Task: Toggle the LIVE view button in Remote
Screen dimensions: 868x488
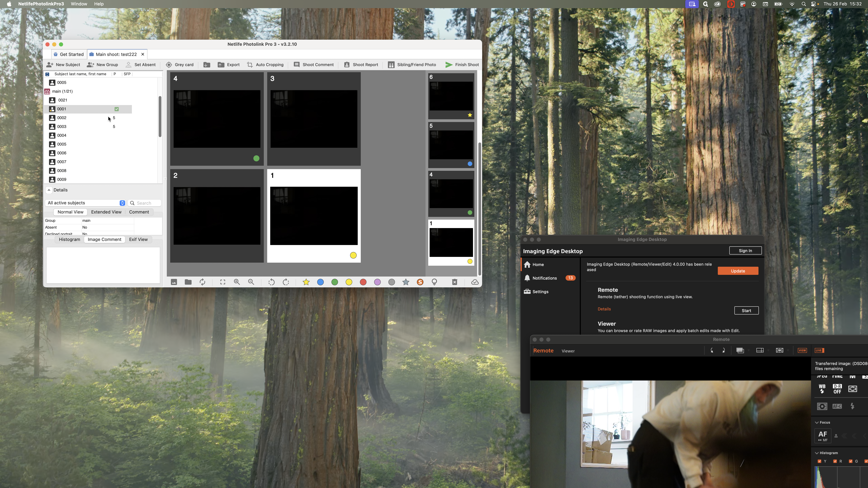Action: click(819, 350)
